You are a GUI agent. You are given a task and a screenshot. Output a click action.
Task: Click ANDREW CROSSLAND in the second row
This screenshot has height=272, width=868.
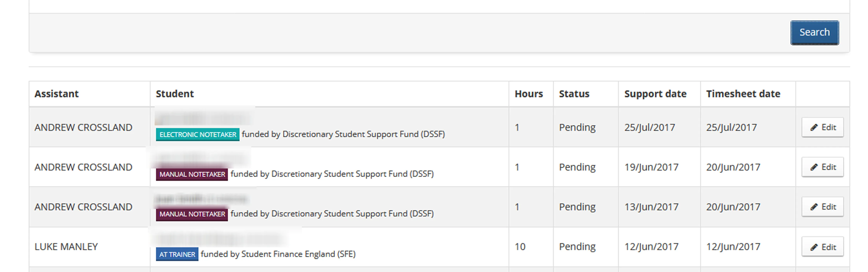pyautogui.click(x=83, y=167)
